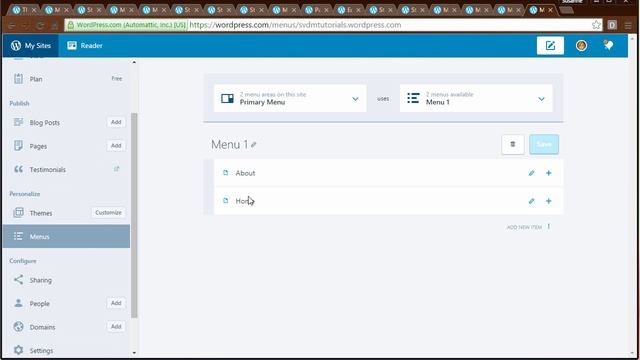Click the secure site lock badge

[127, 25]
